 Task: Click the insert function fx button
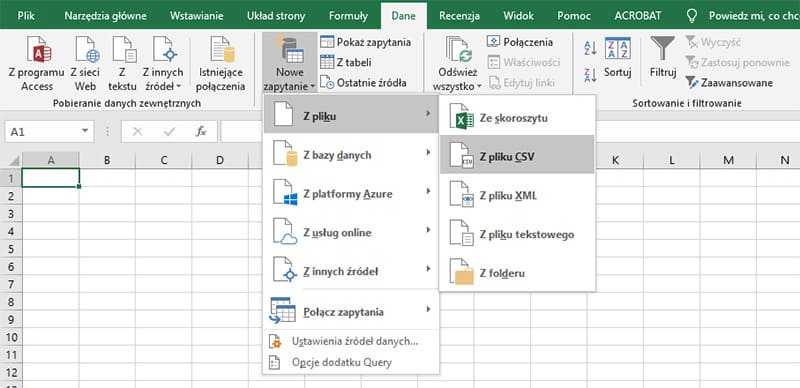pyautogui.click(x=201, y=132)
